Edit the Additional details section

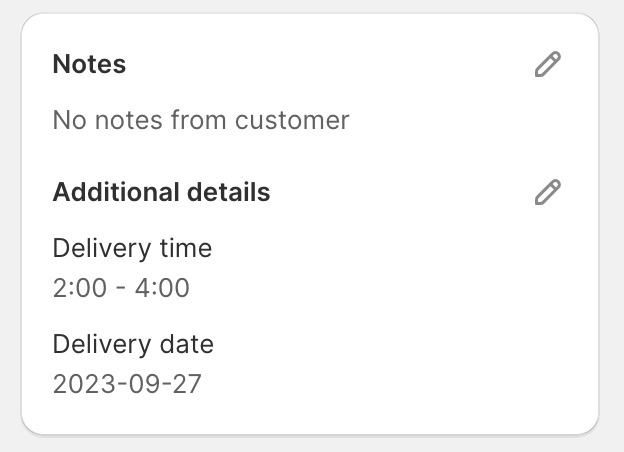548,192
